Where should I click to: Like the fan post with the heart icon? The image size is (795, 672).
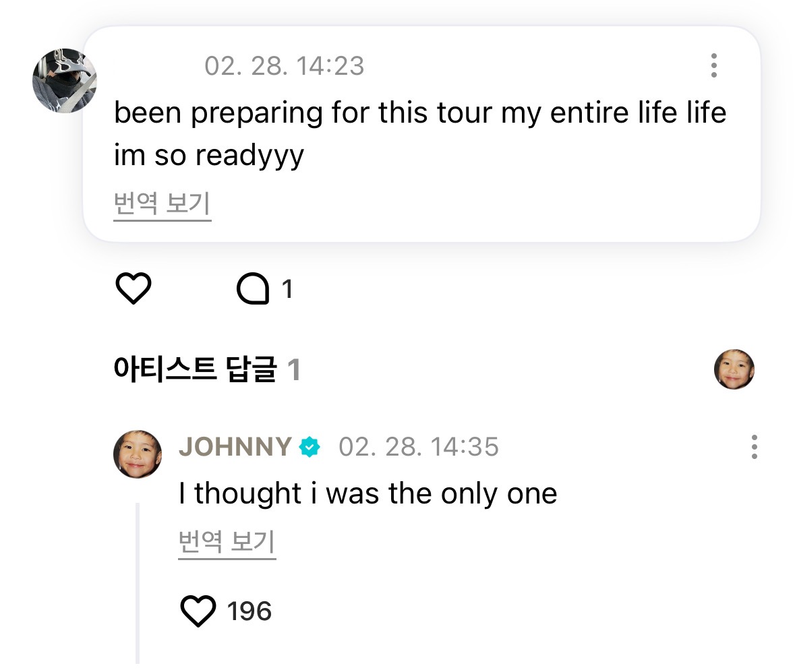pos(134,288)
